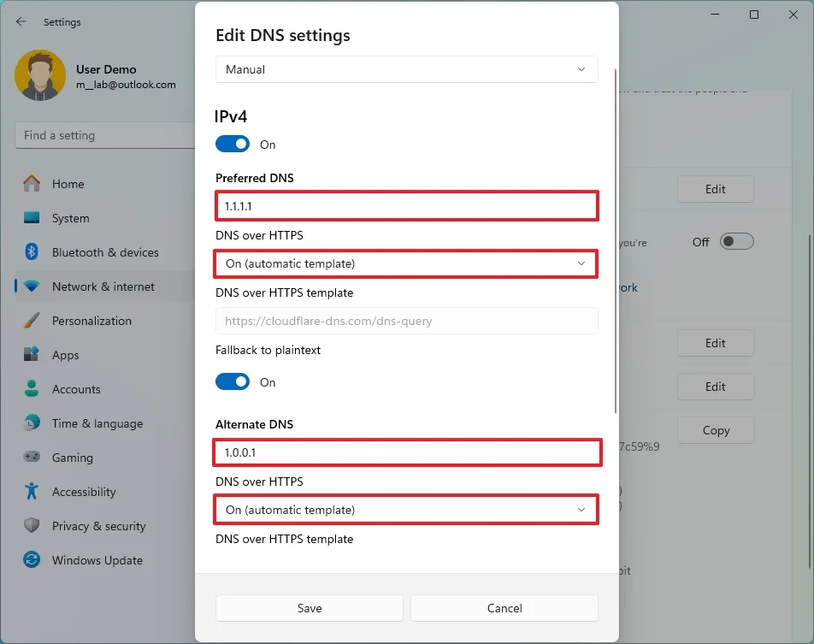This screenshot has height=644, width=814.
Task: Go to Privacy & security section
Action: 98,526
